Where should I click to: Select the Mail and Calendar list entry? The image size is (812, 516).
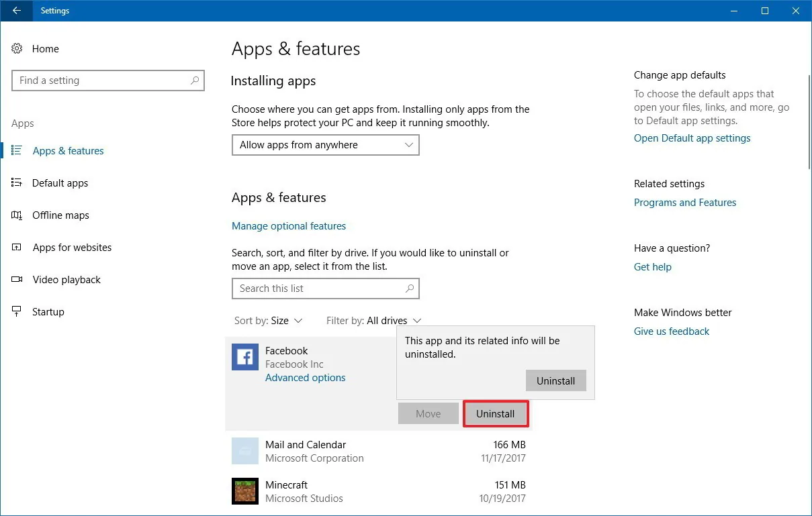tap(379, 451)
